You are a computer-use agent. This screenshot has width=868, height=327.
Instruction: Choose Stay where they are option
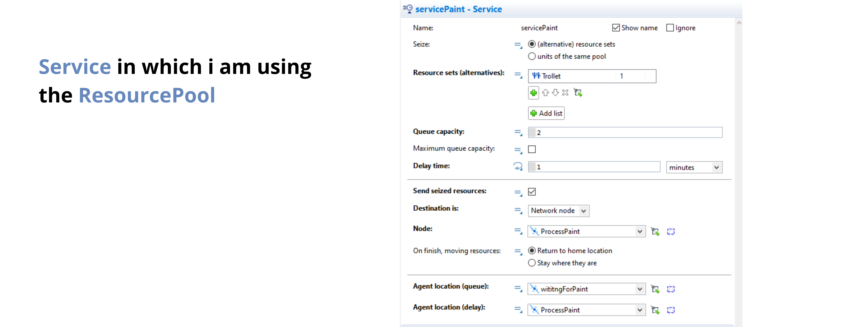(x=532, y=263)
